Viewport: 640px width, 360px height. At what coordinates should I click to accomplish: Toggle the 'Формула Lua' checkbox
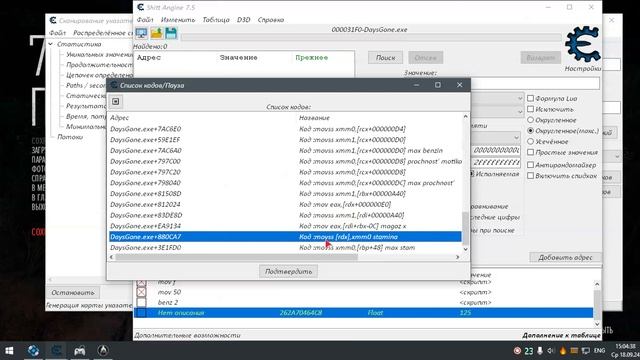[530, 98]
